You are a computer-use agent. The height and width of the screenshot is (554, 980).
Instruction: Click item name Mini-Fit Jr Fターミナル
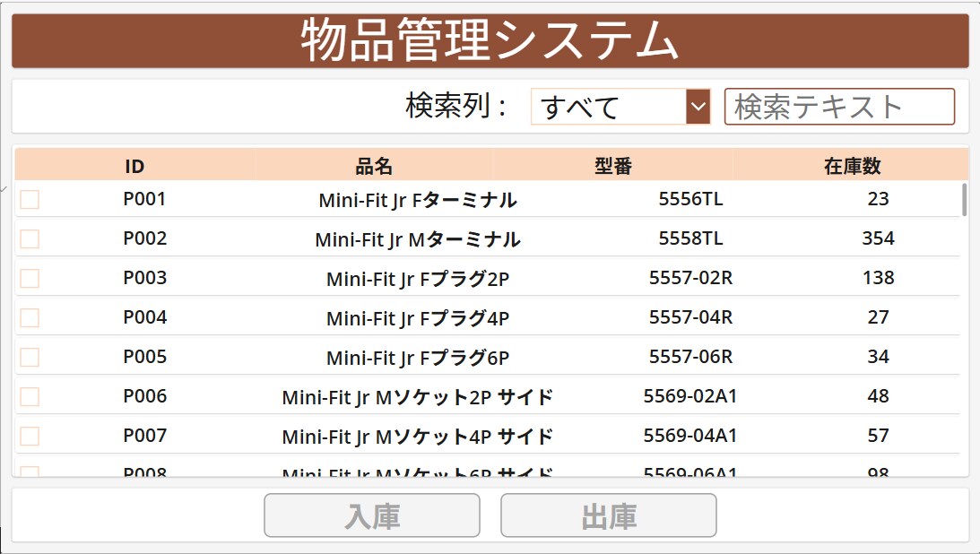[x=418, y=200]
